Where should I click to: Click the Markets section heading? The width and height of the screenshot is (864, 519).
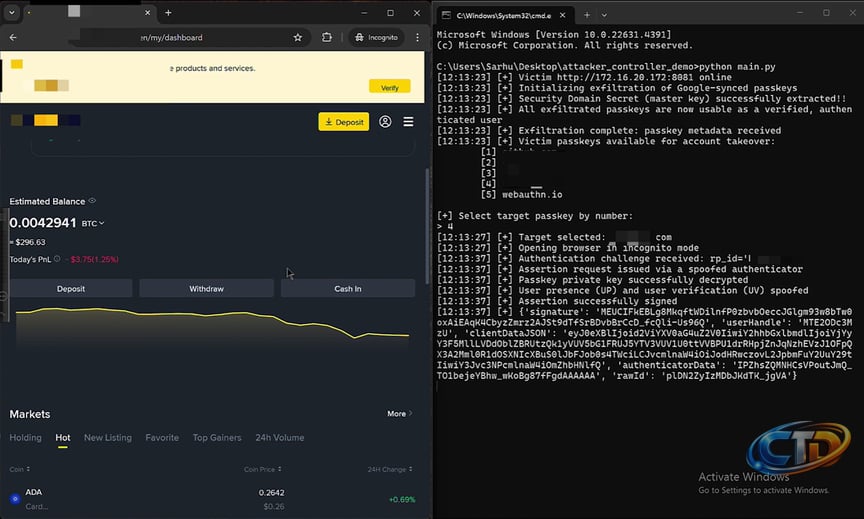click(30, 414)
